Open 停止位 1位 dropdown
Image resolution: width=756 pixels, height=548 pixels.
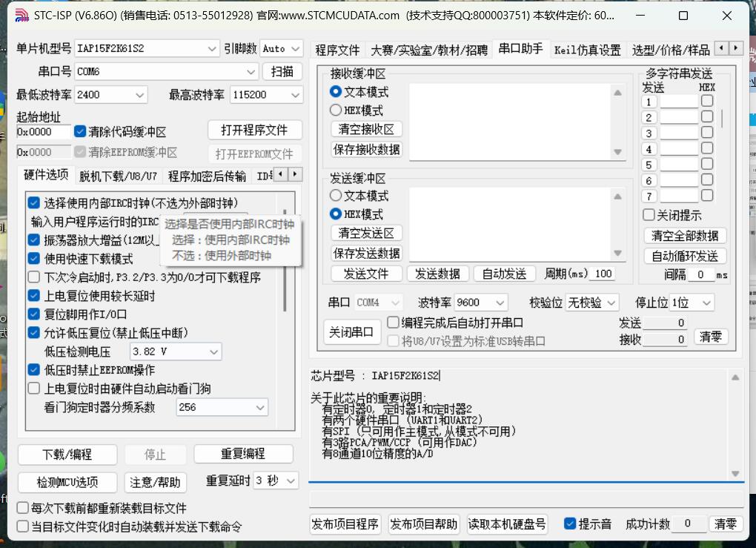[692, 303]
